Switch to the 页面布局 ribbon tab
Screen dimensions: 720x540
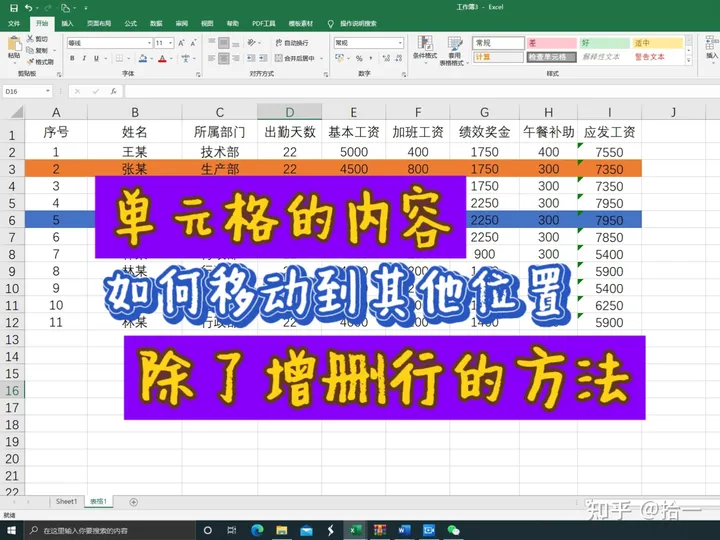click(99, 23)
